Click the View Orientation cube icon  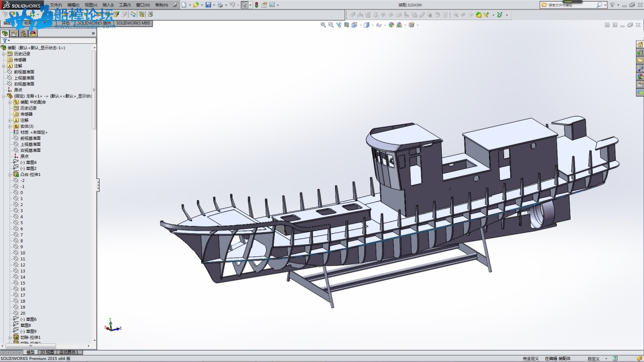click(354, 25)
